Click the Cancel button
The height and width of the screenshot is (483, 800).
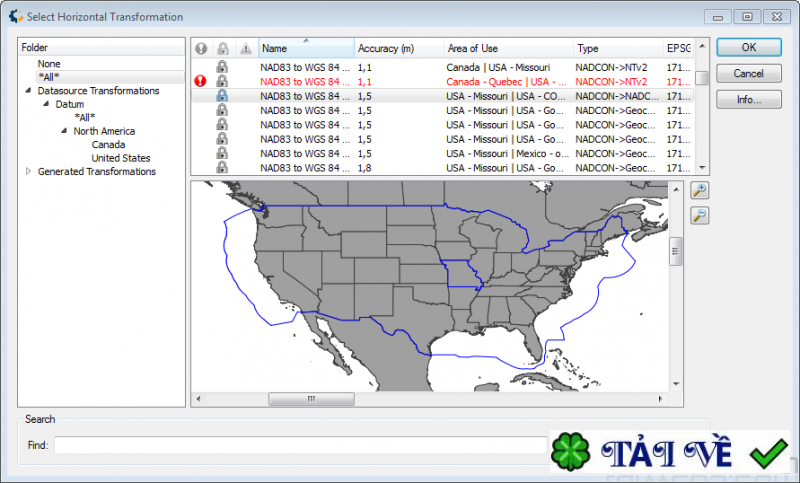tap(748, 73)
